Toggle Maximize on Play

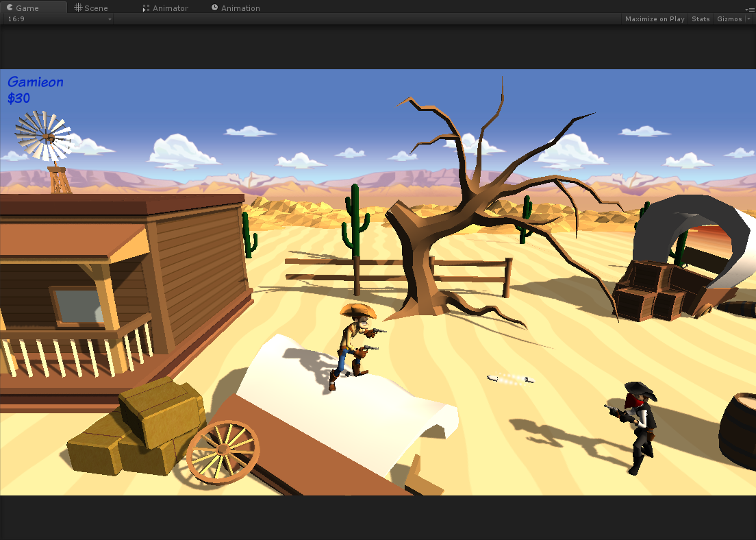click(x=655, y=19)
